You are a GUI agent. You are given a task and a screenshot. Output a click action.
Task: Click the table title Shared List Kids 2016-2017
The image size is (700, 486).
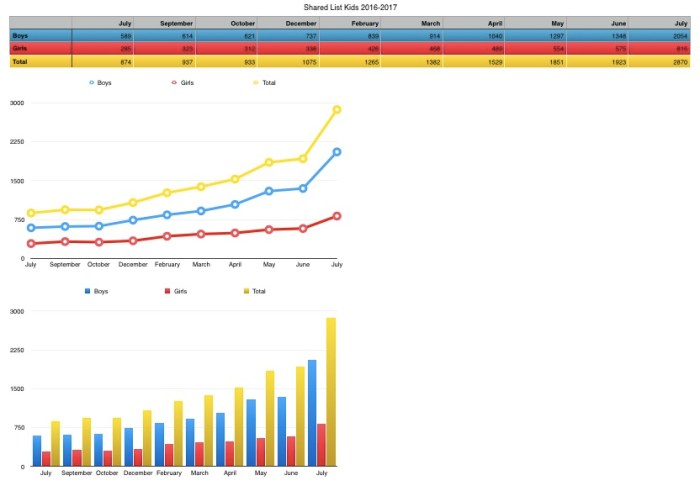350,6
